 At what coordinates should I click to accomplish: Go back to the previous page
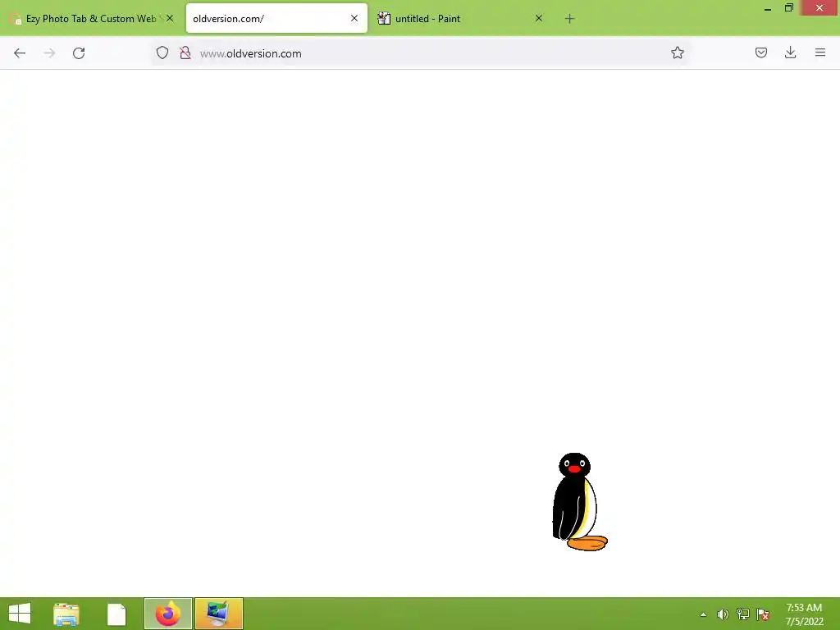pyautogui.click(x=20, y=53)
